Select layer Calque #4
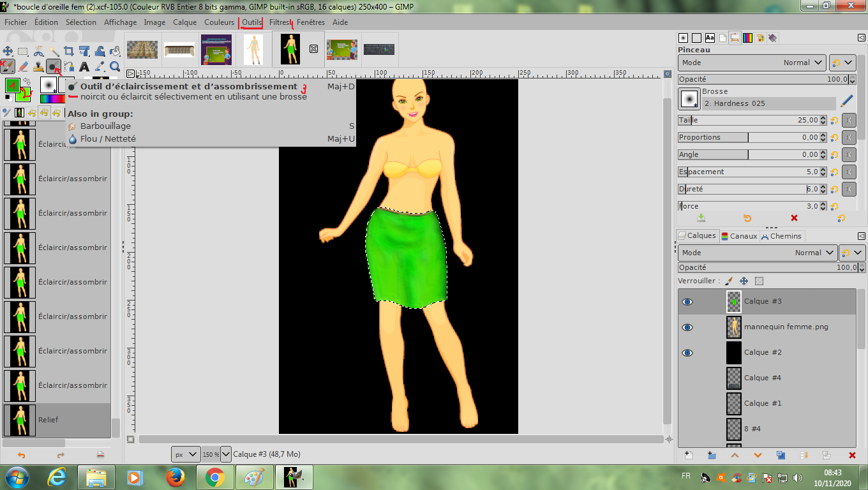 click(x=766, y=378)
